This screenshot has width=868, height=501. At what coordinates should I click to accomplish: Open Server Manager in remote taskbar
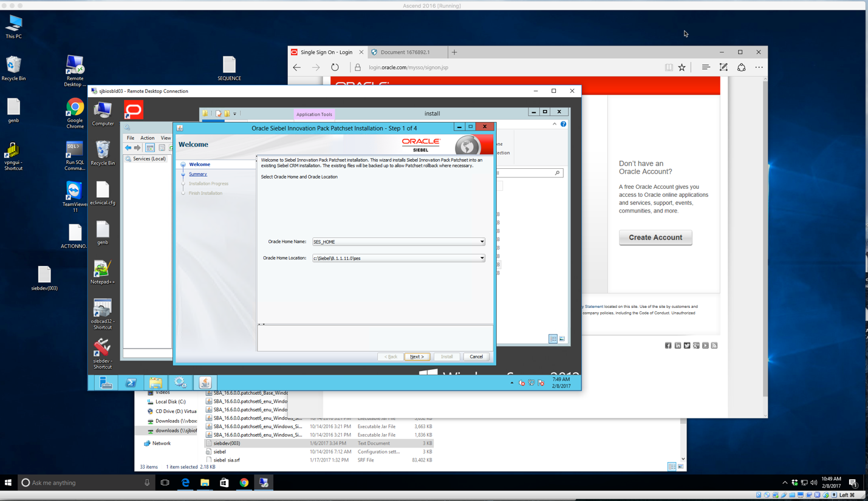[x=106, y=383]
